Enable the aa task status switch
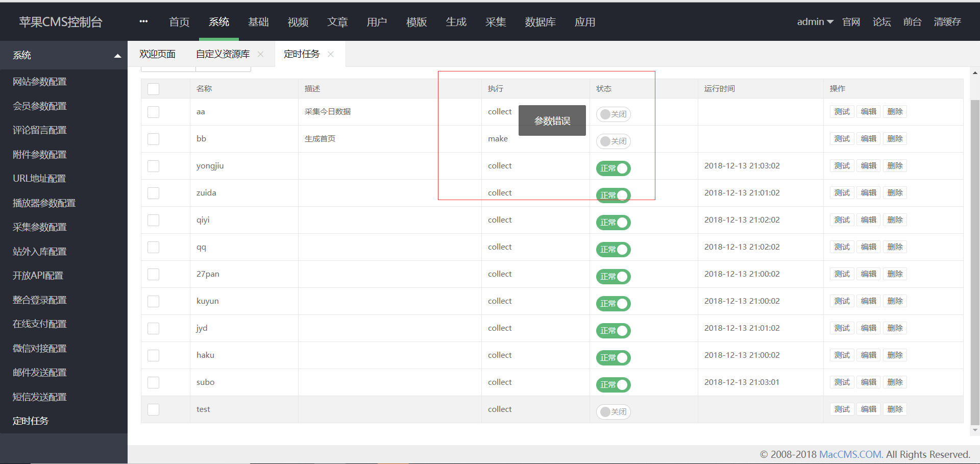 pos(613,114)
